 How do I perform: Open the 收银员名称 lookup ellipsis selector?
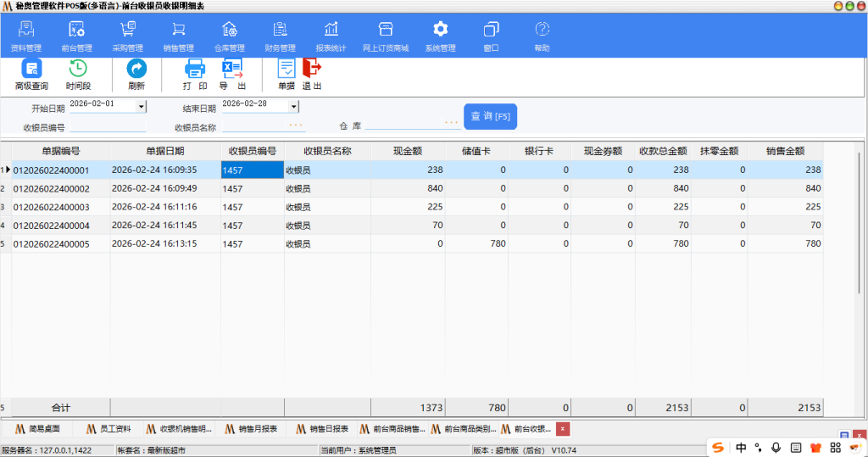click(296, 125)
